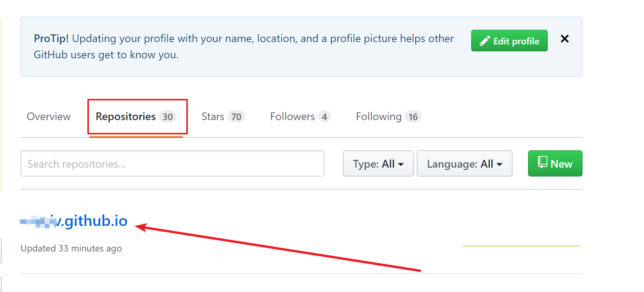Image resolution: width=644 pixels, height=292 pixels.
Task: Click the ProTip! label in the banner
Action: (x=51, y=39)
